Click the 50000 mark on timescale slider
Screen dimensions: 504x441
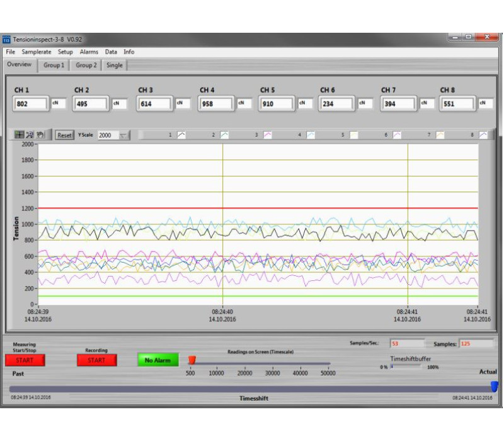coord(328,373)
